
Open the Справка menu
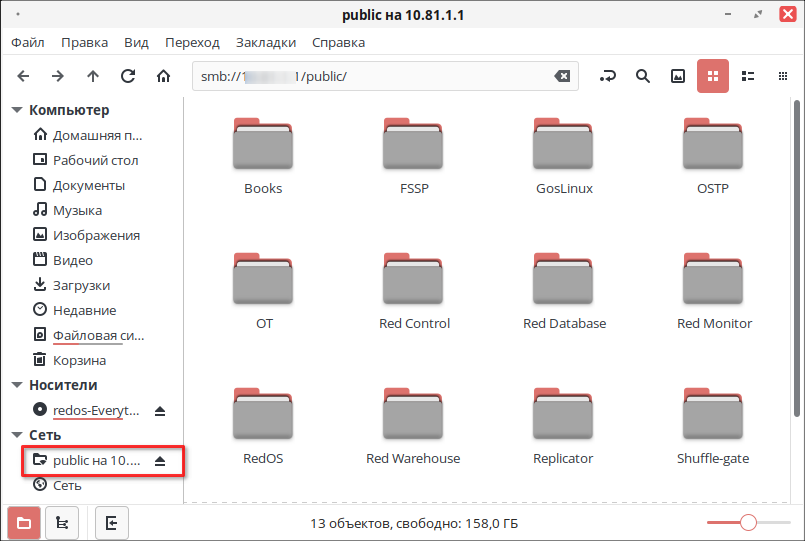tap(338, 42)
